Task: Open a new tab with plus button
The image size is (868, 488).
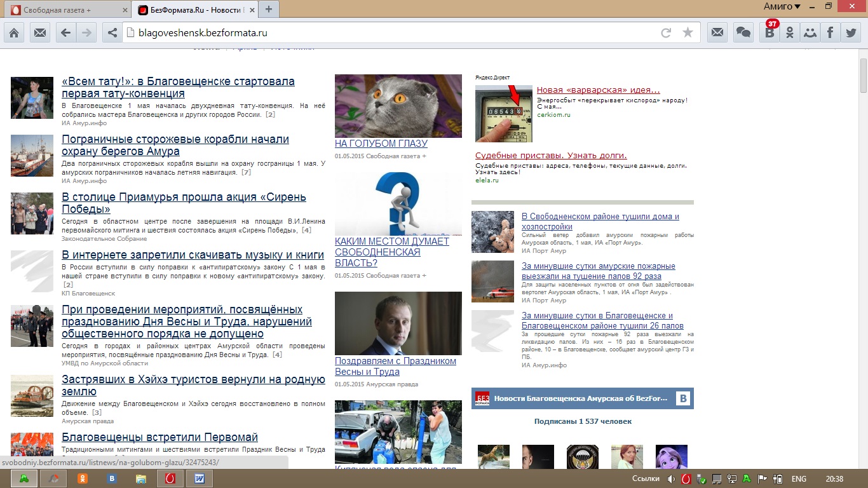Action: pyautogui.click(x=269, y=10)
